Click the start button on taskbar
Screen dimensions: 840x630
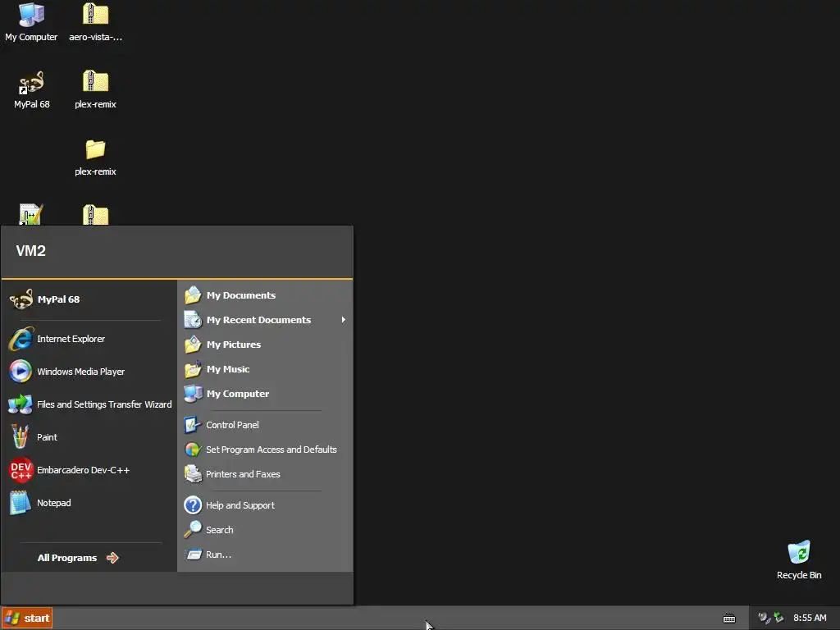[27, 619]
